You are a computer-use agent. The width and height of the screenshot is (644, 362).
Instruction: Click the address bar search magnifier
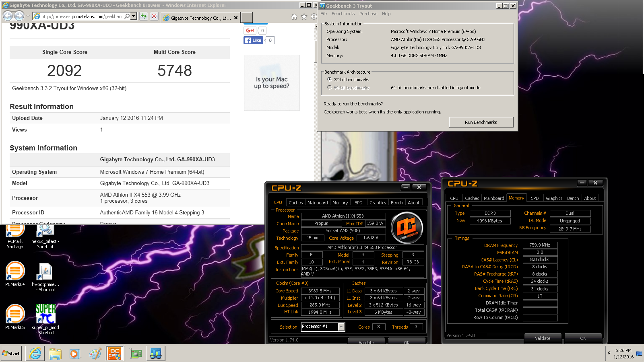[127, 16]
